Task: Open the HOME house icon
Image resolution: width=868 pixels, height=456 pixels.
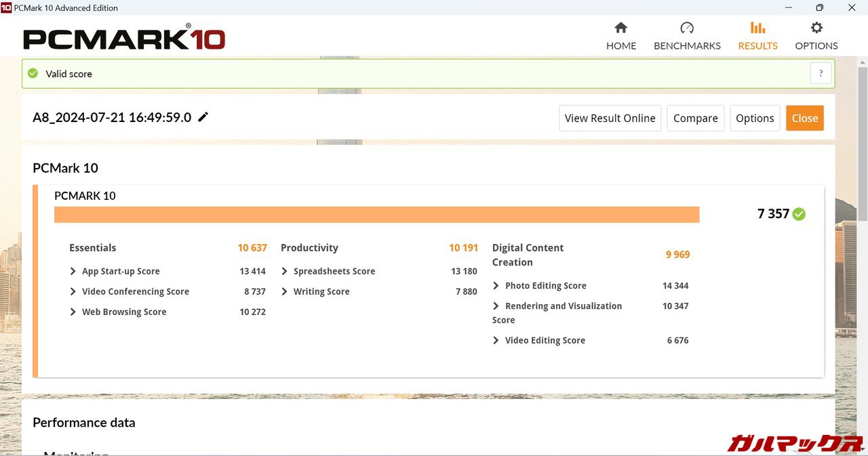Action: point(620,28)
